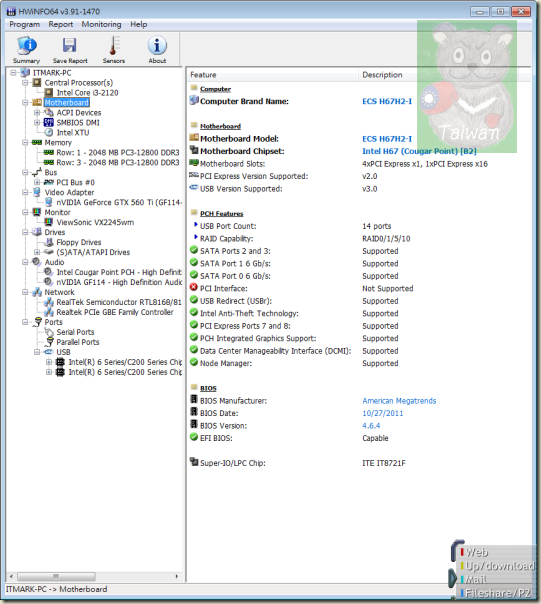Click the ViewSonic VX2245wm monitor icon

pos(49,222)
